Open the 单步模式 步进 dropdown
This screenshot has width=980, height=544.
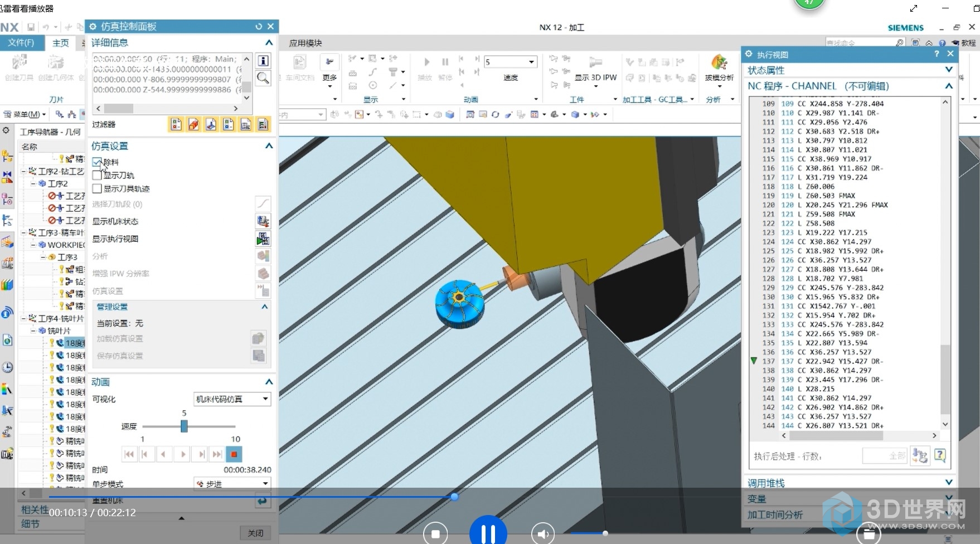232,484
